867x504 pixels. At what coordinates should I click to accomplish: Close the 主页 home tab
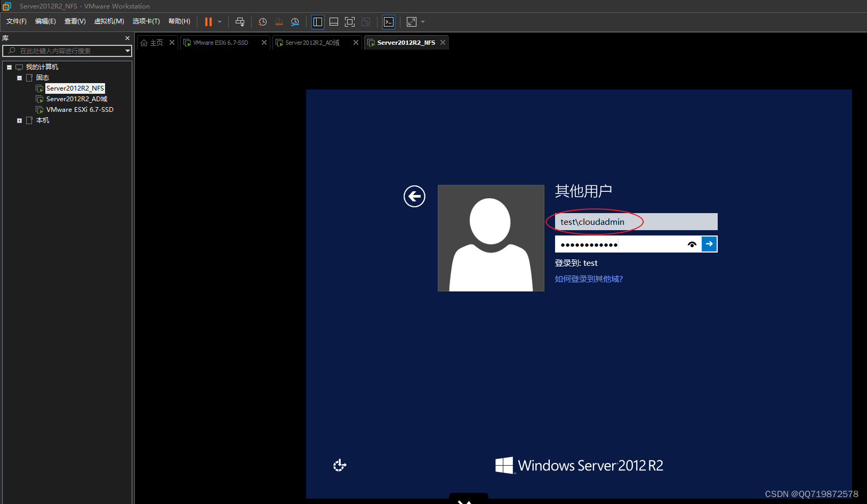[x=172, y=43]
